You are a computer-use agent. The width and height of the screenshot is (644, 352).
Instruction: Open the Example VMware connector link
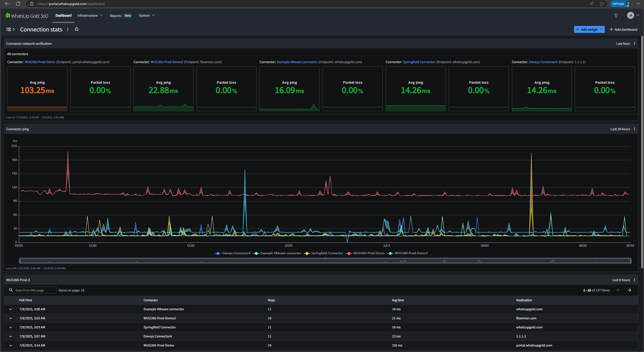coord(297,62)
